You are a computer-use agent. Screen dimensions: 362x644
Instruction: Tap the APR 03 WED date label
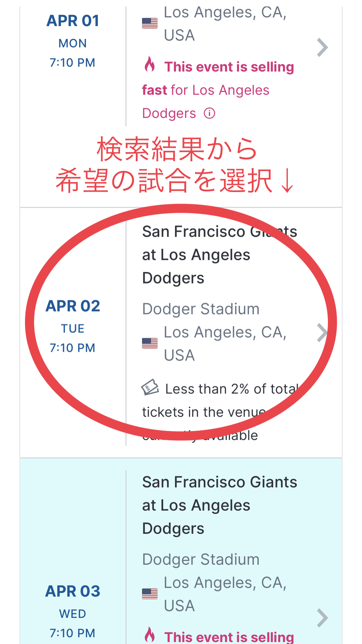click(x=73, y=613)
